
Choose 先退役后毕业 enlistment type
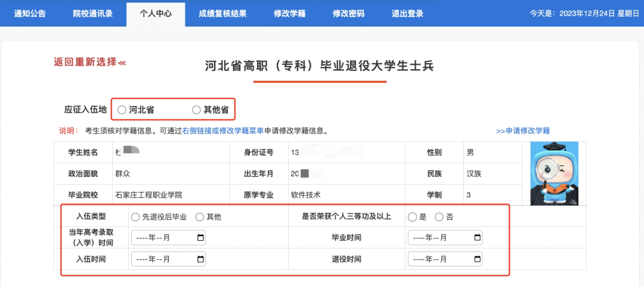pos(135,217)
